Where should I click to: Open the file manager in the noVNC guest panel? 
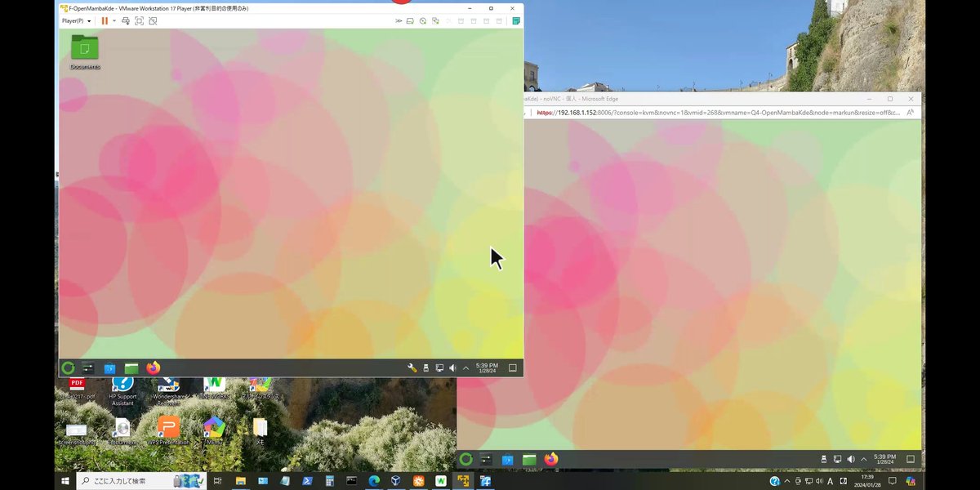(x=529, y=460)
